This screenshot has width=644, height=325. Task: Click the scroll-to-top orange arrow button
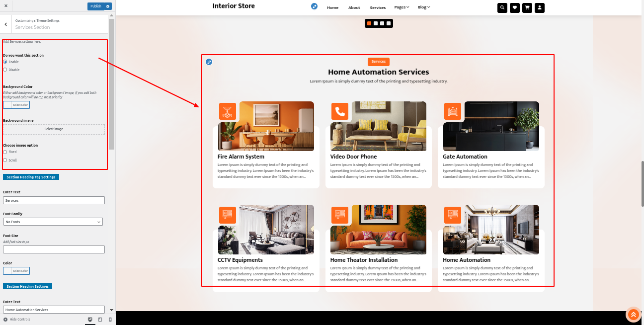point(633,315)
